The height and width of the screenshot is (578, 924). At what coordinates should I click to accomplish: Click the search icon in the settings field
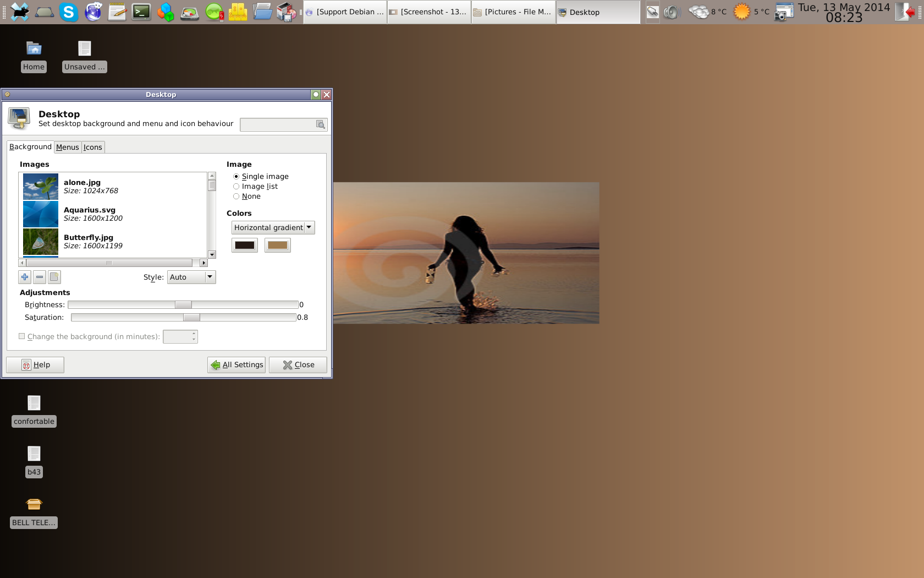pos(320,124)
